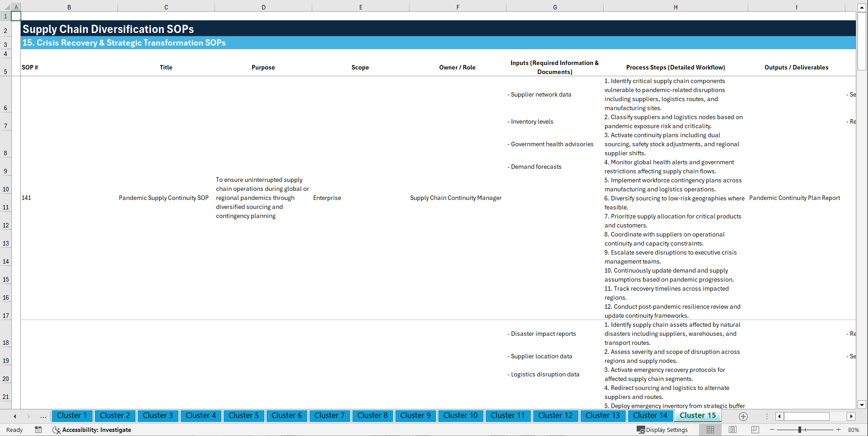This screenshot has height=436, width=868.
Task: Go to Cluster 13 sheet
Action: 603,416
